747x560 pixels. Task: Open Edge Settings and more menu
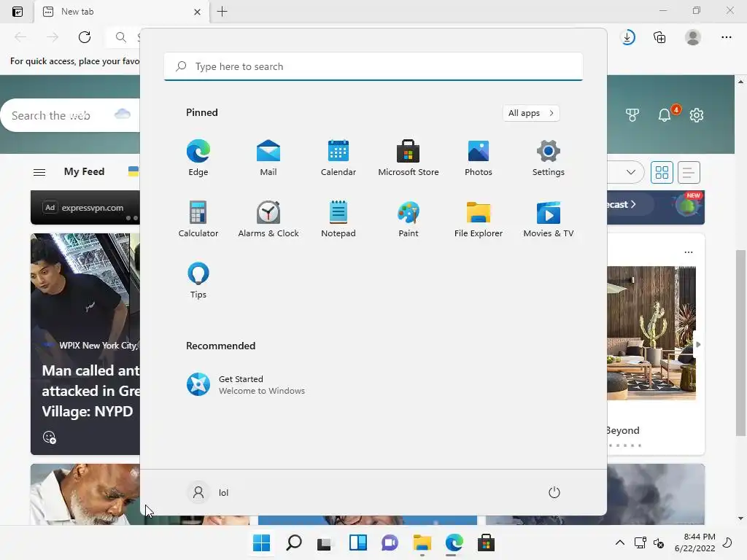(726, 37)
